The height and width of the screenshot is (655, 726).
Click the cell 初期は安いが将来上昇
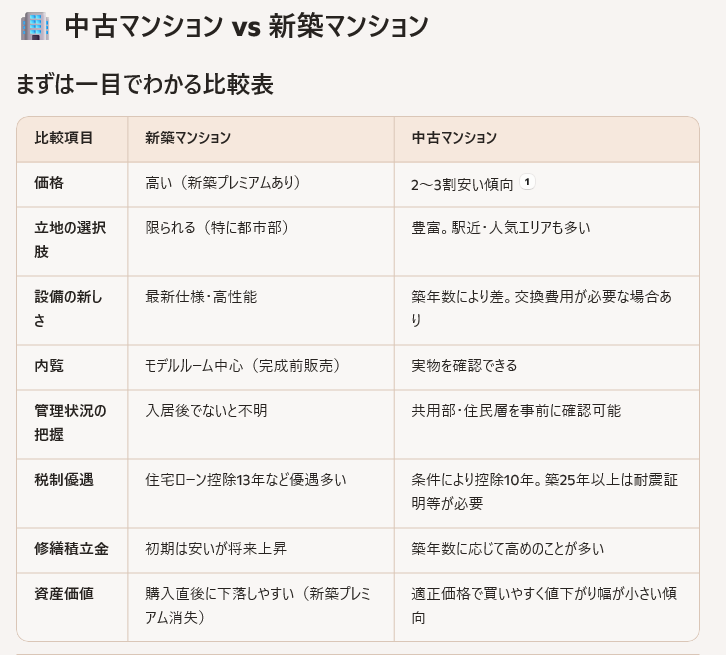217,549
